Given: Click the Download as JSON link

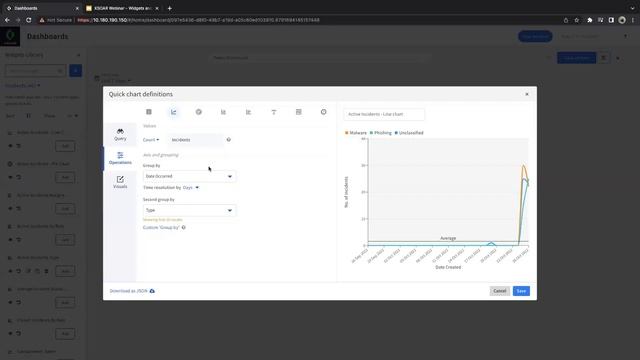Looking at the screenshot, I should [x=128, y=291].
